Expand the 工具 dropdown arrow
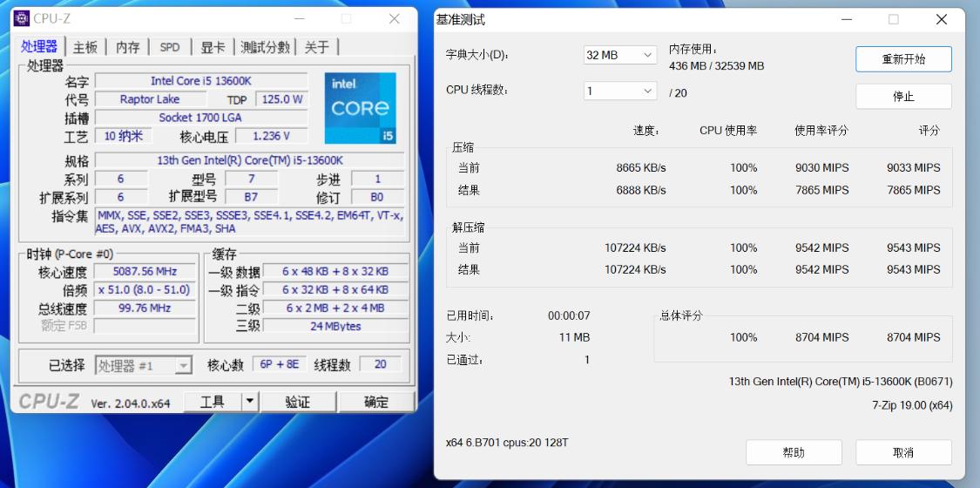This screenshot has height=488, width=980. click(x=250, y=402)
